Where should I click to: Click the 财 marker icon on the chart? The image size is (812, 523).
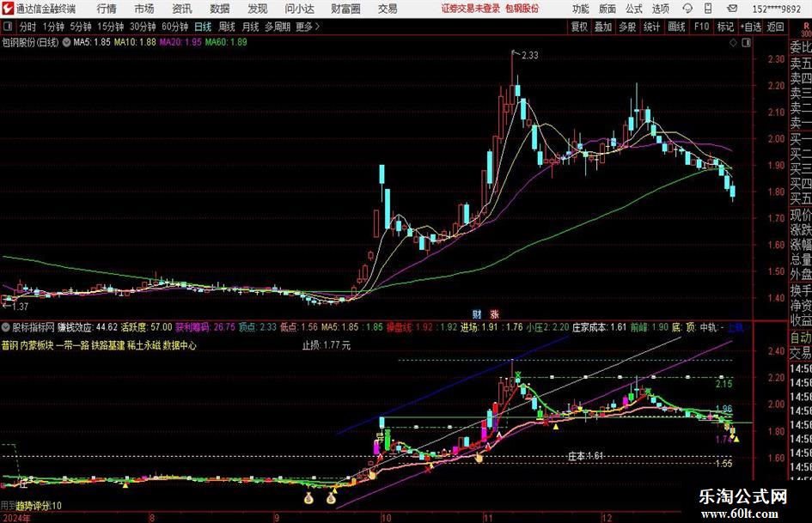tap(477, 313)
